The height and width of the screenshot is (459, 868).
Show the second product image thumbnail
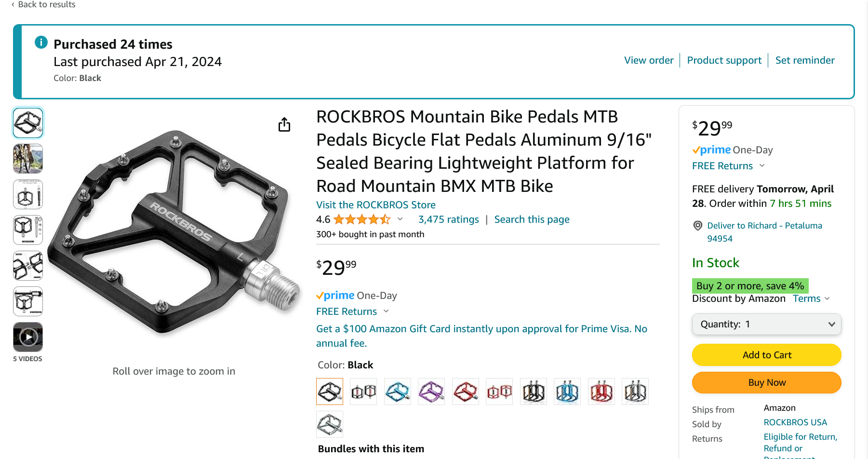click(x=28, y=159)
